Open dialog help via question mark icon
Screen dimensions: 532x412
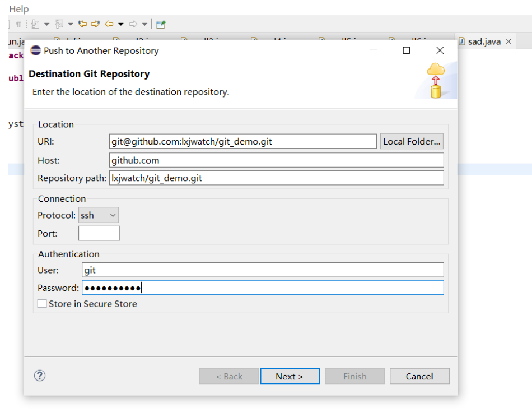click(40, 376)
